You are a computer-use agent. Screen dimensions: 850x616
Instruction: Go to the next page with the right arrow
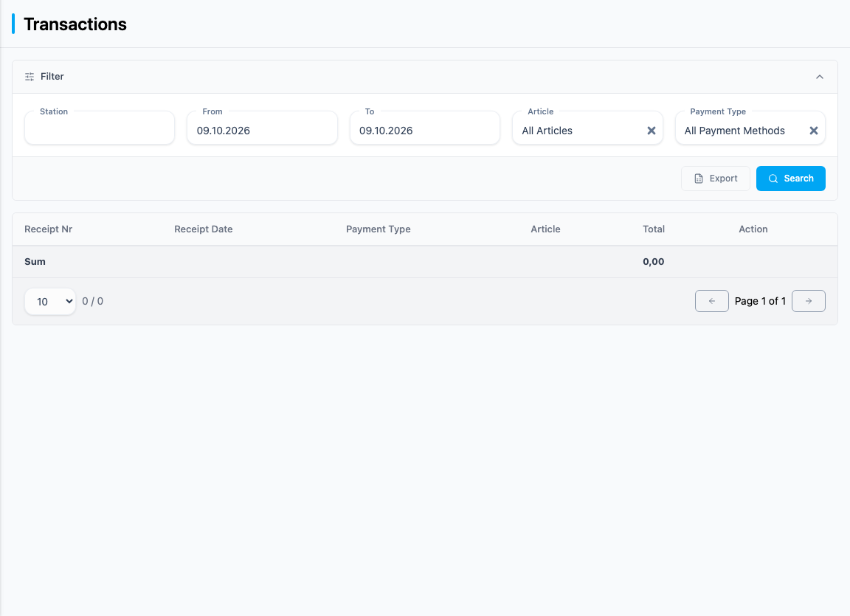click(x=808, y=301)
